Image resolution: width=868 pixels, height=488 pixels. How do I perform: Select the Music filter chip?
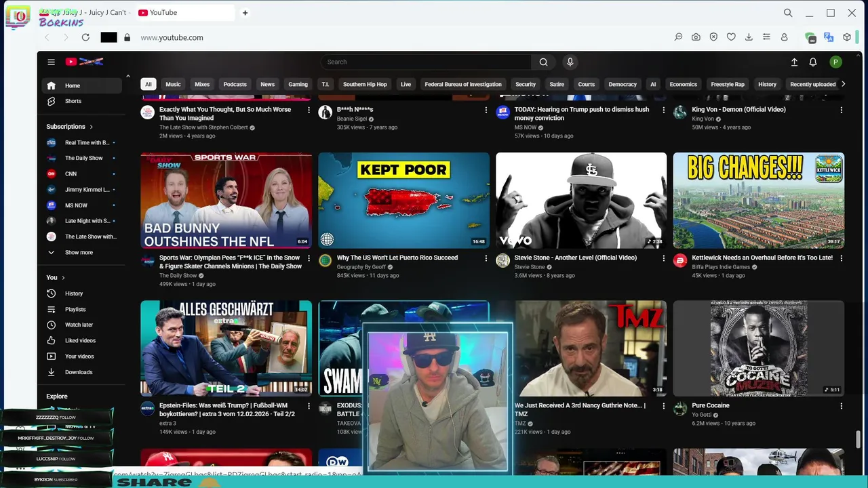point(173,84)
